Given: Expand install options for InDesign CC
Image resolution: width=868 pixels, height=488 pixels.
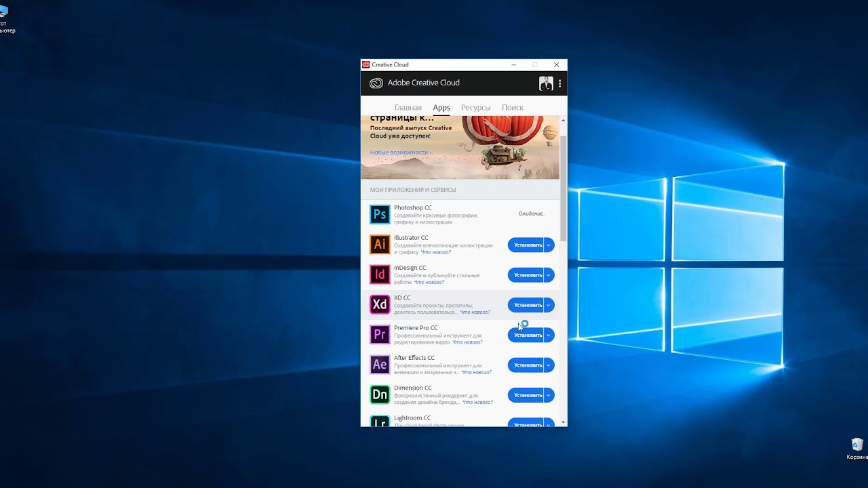Looking at the screenshot, I should [x=549, y=275].
